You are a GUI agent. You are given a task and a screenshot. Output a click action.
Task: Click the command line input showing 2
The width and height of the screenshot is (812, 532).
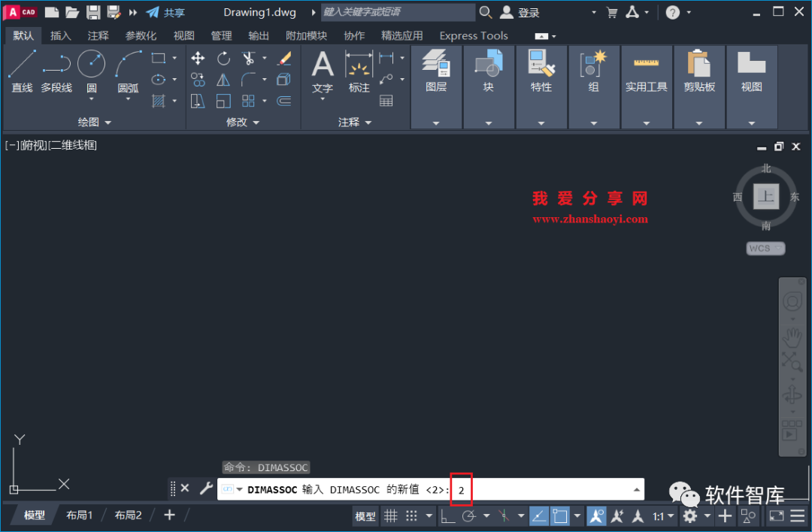[x=460, y=489]
